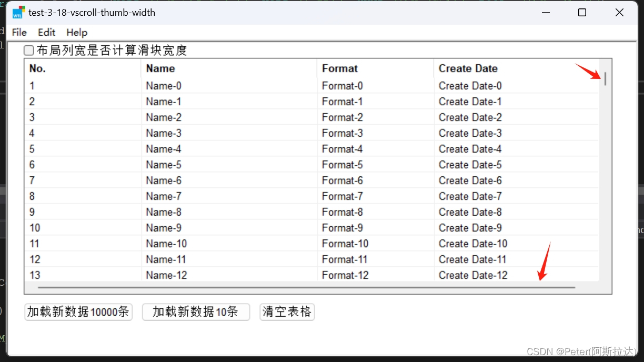This screenshot has height=362, width=644.
Task: Select the Name-12 cell
Action: pos(229,274)
